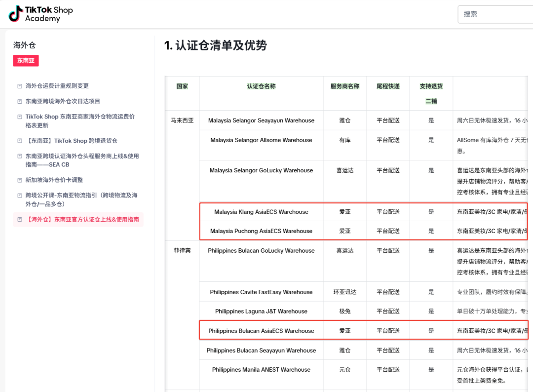Screen dimensions: 533x392
Task: Select Malaysia Selangor Seayayun Warehouse cell
Action: (x=261, y=120)
